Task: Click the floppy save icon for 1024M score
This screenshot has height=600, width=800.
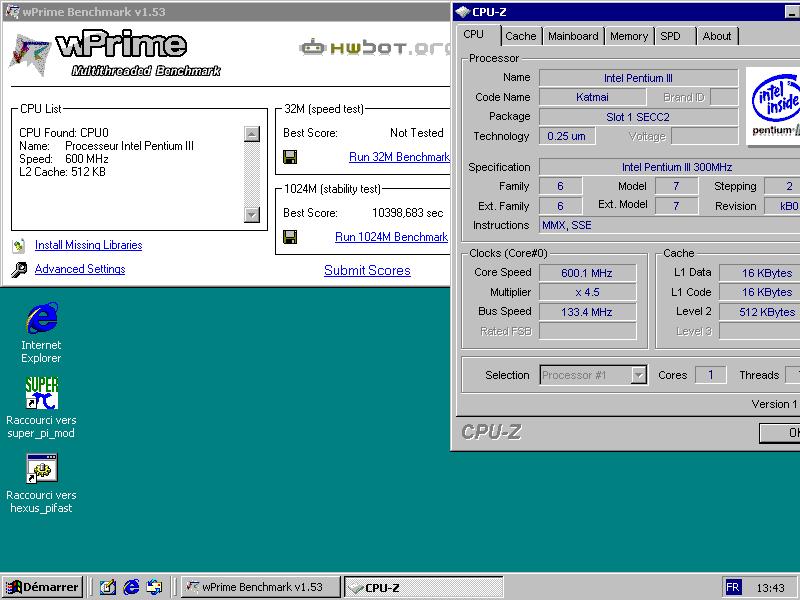Action: pyautogui.click(x=290, y=237)
